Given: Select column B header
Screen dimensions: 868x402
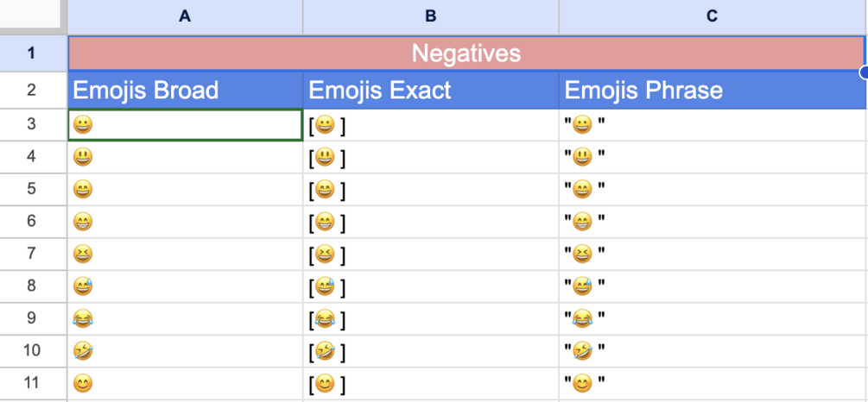Looking at the screenshot, I should click(430, 16).
